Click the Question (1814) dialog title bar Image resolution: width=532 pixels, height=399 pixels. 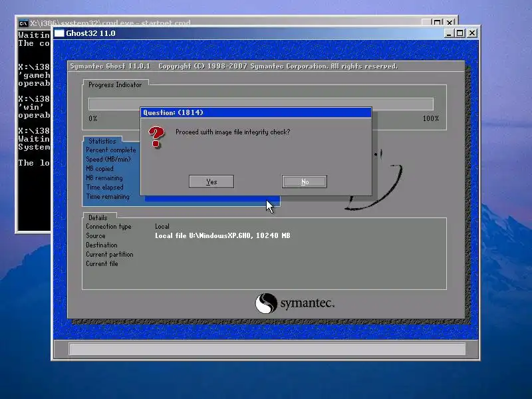[x=256, y=112]
